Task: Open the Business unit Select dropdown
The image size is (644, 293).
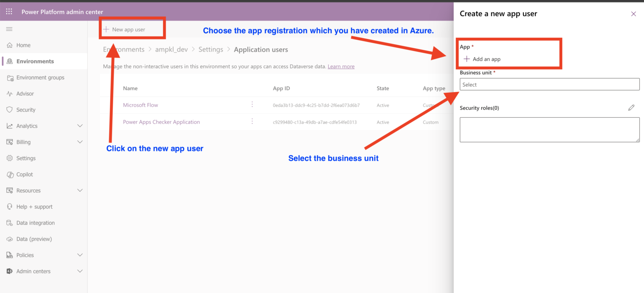Action: 549,84
